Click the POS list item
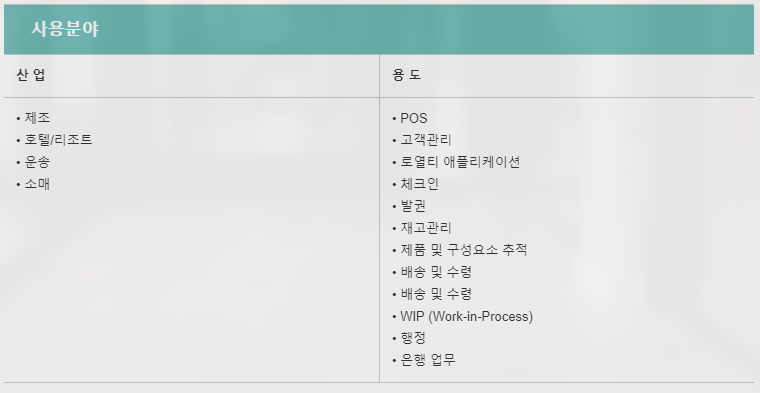The image size is (760, 393). (x=414, y=118)
